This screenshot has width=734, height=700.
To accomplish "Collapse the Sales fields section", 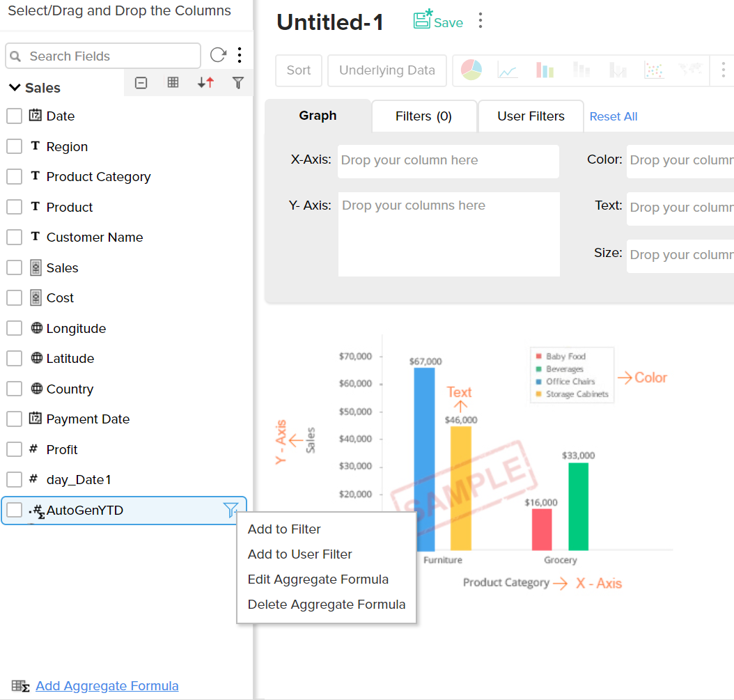I will coord(16,88).
